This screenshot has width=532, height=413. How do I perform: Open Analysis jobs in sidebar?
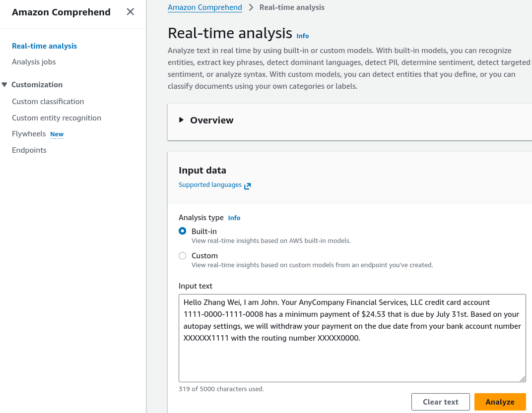pos(34,61)
